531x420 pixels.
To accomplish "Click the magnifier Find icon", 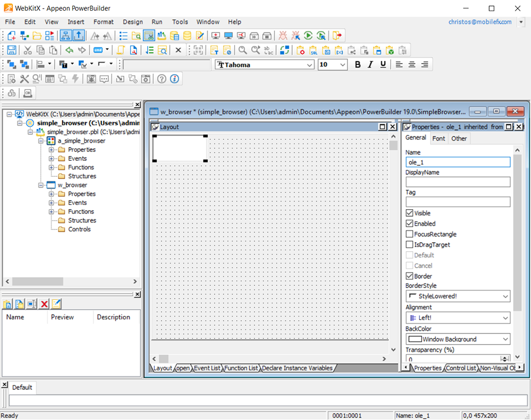I will coord(242,50).
